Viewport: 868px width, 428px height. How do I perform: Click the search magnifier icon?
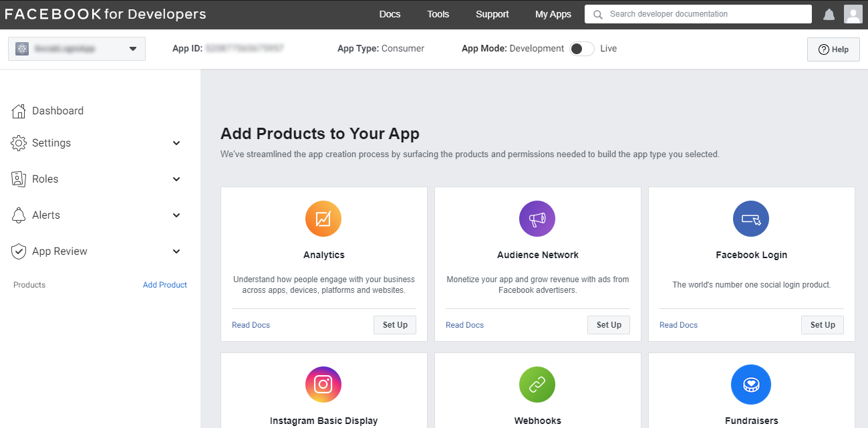597,14
